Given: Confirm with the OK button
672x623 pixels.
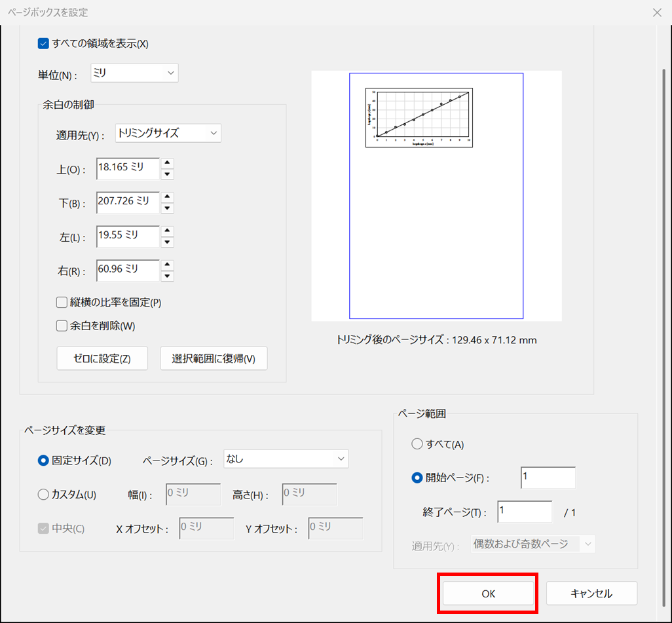Looking at the screenshot, I should (488, 594).
